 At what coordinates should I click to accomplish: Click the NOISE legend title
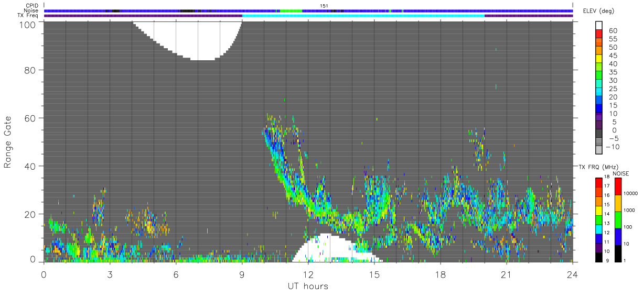tap(620, 173)
